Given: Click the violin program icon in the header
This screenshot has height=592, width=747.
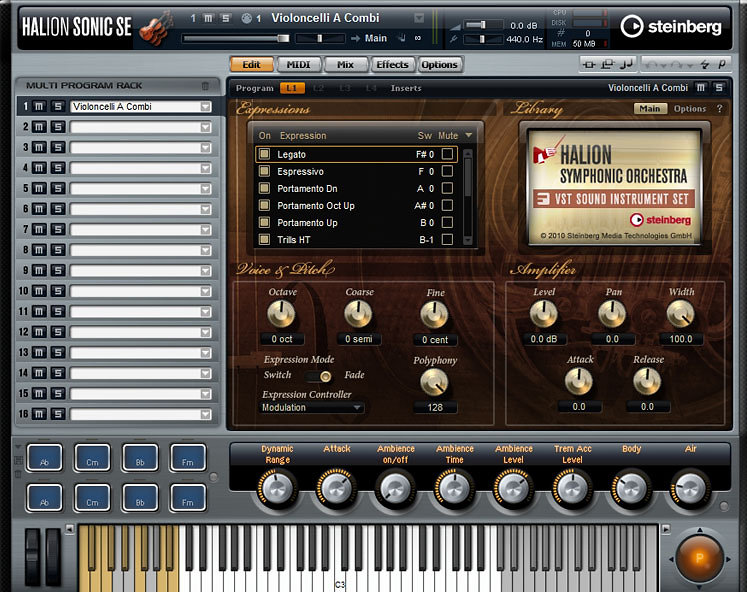Looking at the screenshot, I should [156, 30].
